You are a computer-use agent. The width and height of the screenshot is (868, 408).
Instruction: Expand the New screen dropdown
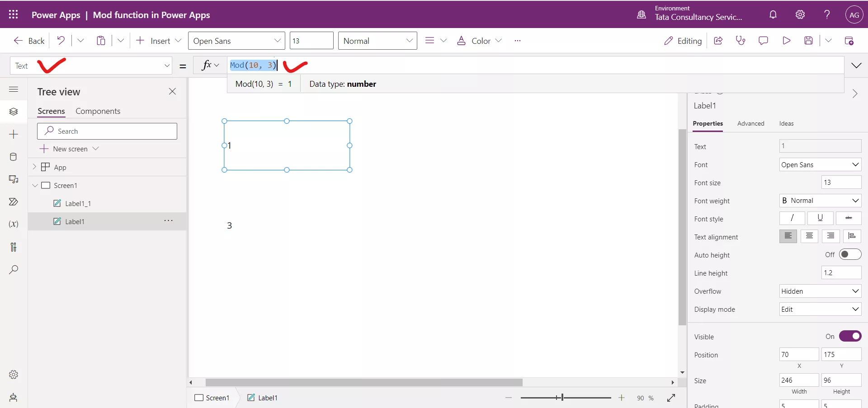pyautogui.click(x=96, y=148)
